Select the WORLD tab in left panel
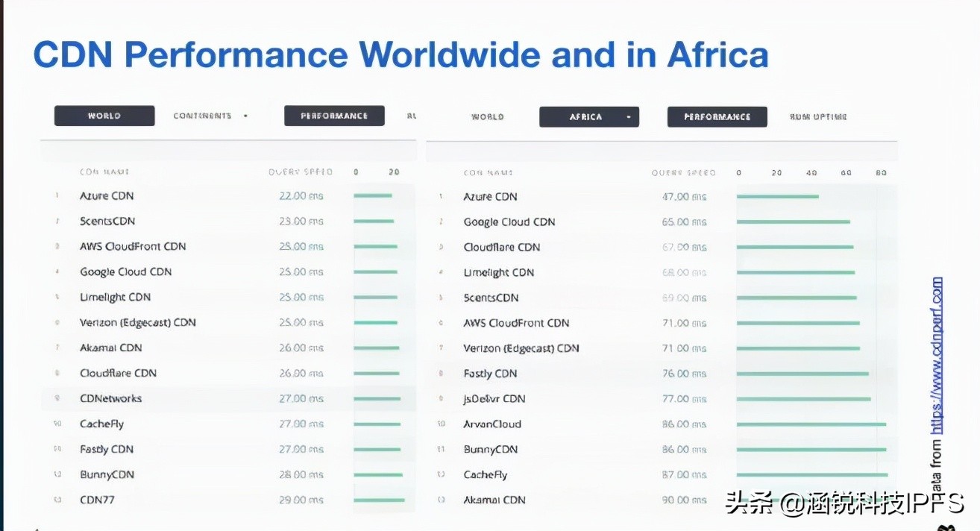 click(x=104, y=116)
